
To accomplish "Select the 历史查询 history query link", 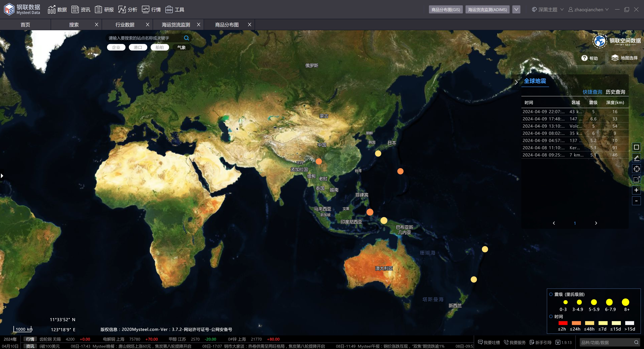I will click(615, 92).
